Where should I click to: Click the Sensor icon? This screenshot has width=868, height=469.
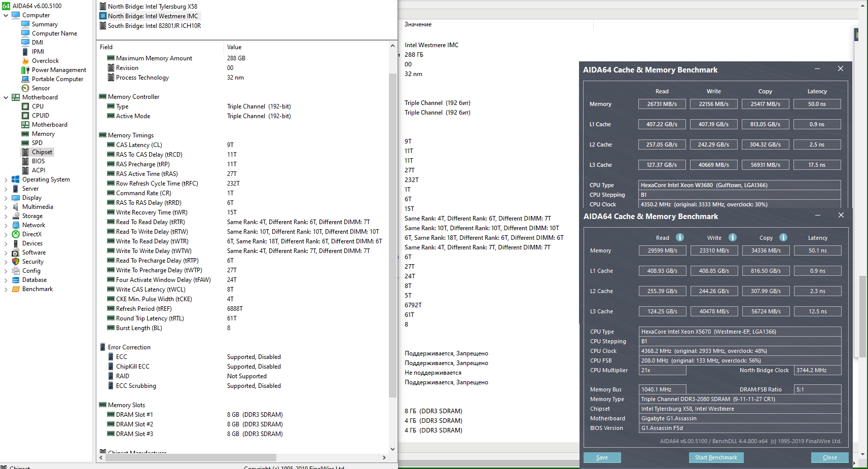[x=25, y=88]
